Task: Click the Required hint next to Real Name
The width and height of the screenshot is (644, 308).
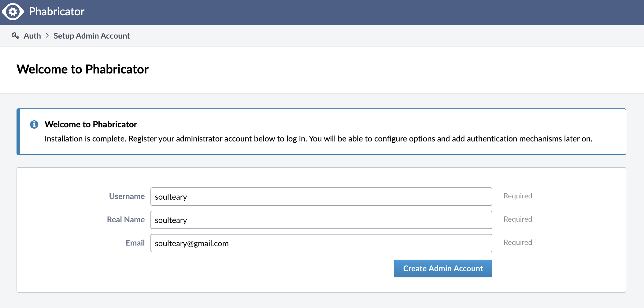Action: [x=518, y=219]
